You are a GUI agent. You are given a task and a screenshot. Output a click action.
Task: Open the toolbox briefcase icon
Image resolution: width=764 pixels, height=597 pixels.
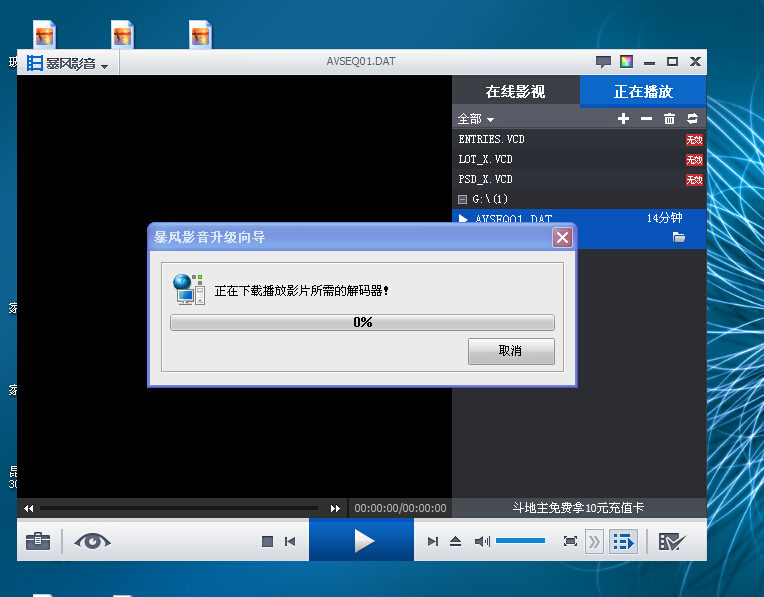[x=38, y=541]
